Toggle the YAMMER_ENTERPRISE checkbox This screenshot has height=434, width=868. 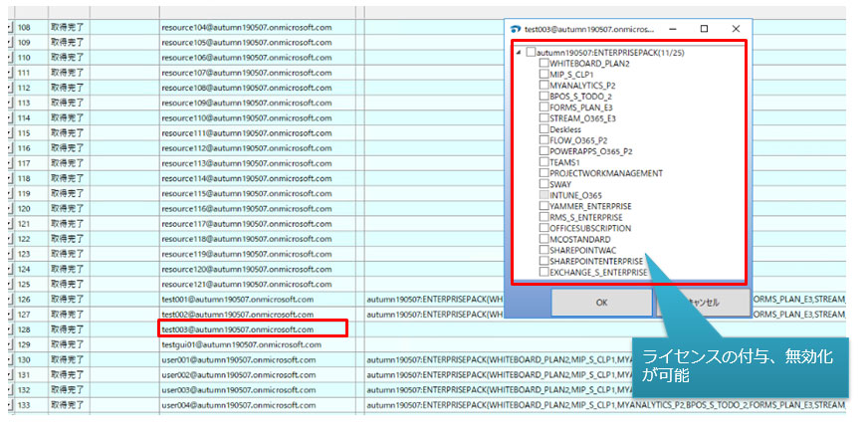point(543,206)
